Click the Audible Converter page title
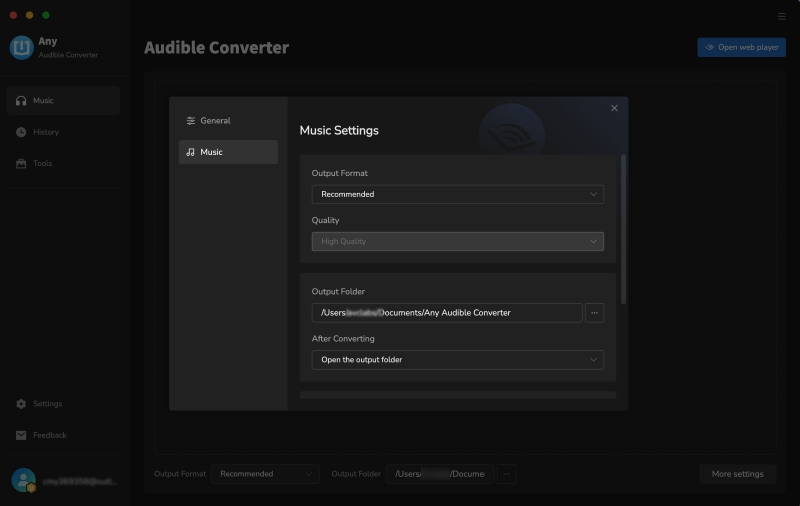Image resolution: width=800 pixels, height=506 pixels. pyautogui.click(x=216, y=47)
